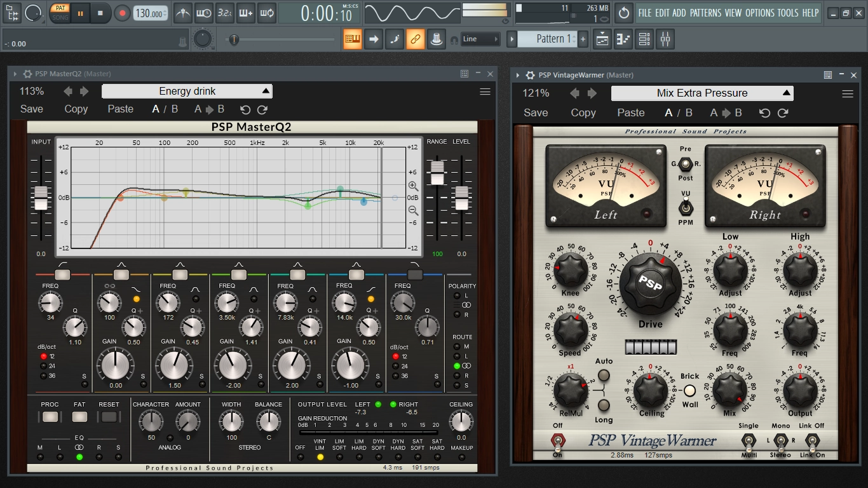Click the LEVEL fader in MasterQ2
This screenshot has width=868, height=488.
pyautogui.click(x=461, y=198)
